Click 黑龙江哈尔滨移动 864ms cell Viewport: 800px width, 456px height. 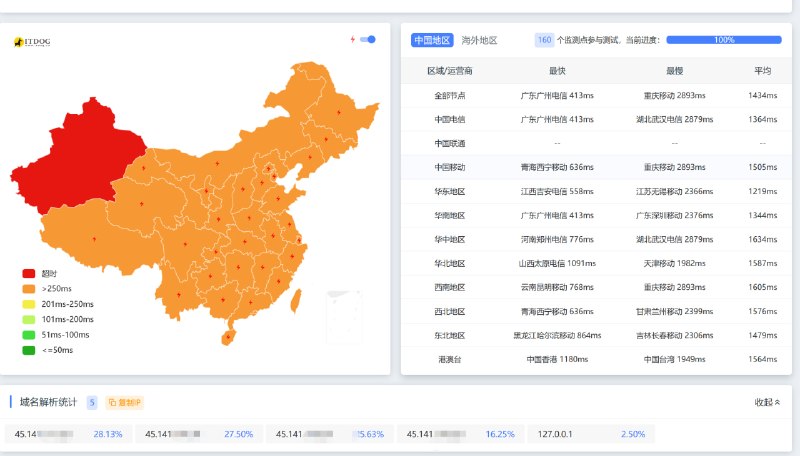coord(557,335)
